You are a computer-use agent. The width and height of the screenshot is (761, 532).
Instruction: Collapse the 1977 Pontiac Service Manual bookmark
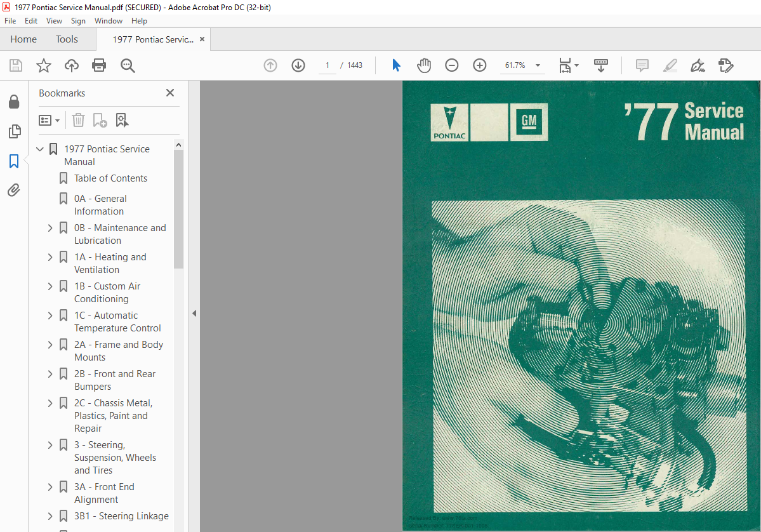click(x=40, y=149)
